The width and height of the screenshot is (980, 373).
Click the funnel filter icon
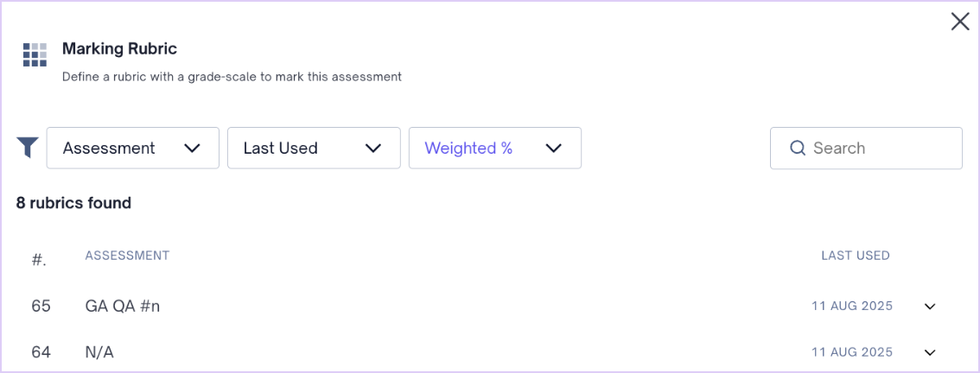[29, 148]
